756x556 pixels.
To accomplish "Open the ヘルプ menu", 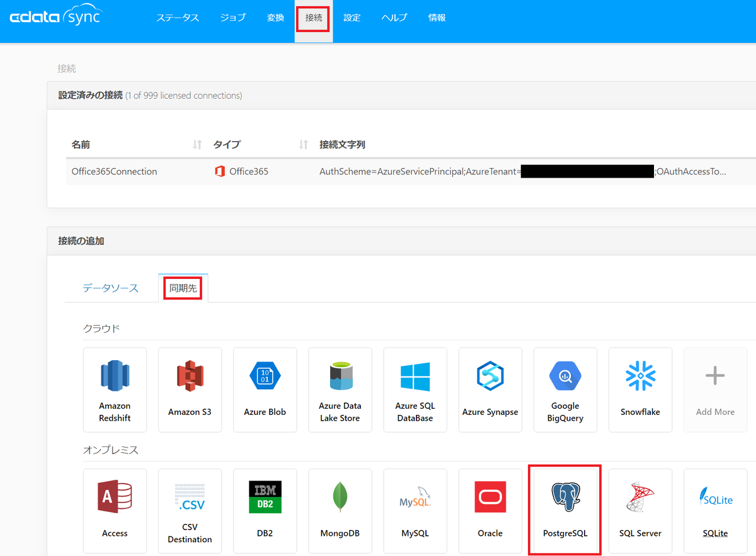I will click(394, 18).
